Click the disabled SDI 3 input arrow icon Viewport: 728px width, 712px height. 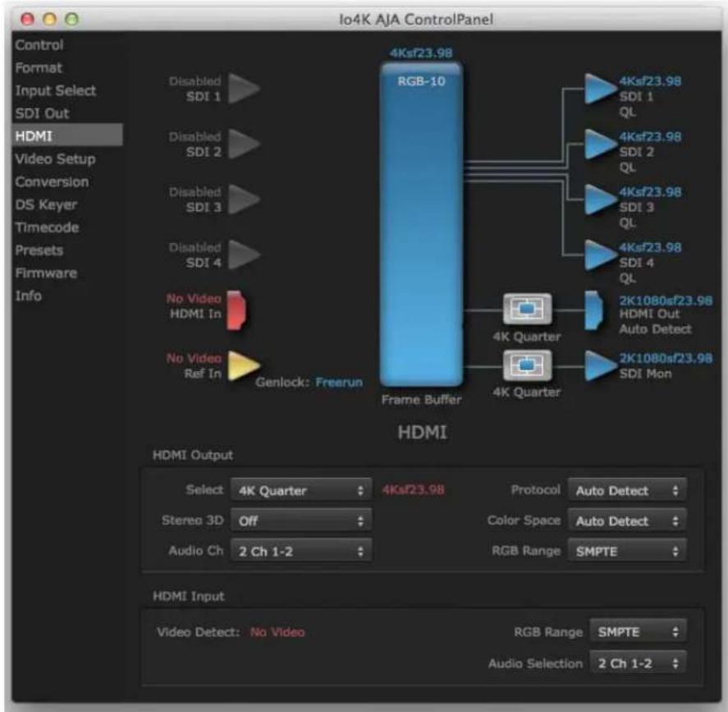point(244,200)
